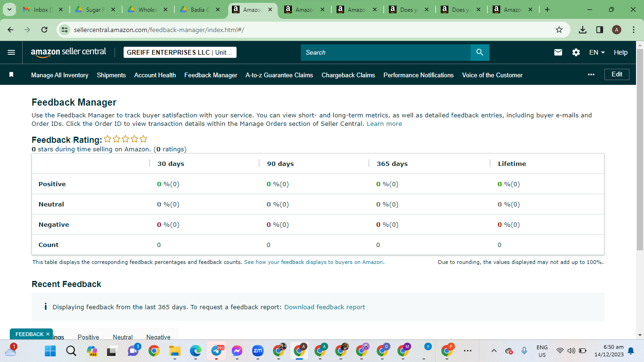This screenshot has width=644, height=362.
Task: Select the Positive feedback tab
Action: click(89, 337)
